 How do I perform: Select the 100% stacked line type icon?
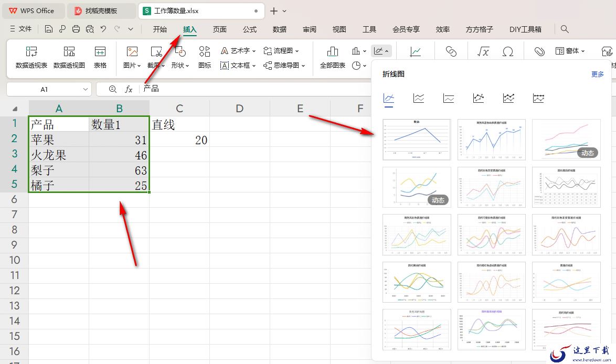click(x=449, y=98)
